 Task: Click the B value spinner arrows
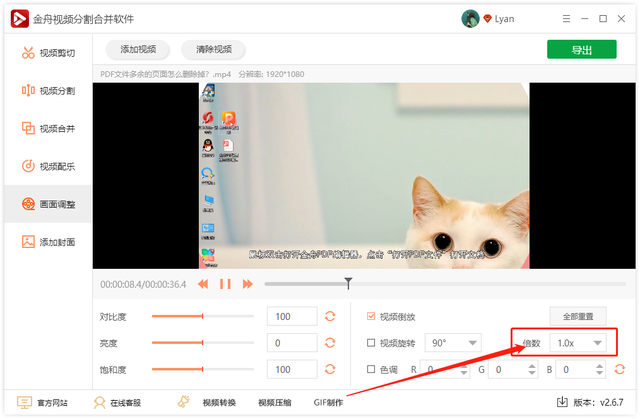coord(599,369)
